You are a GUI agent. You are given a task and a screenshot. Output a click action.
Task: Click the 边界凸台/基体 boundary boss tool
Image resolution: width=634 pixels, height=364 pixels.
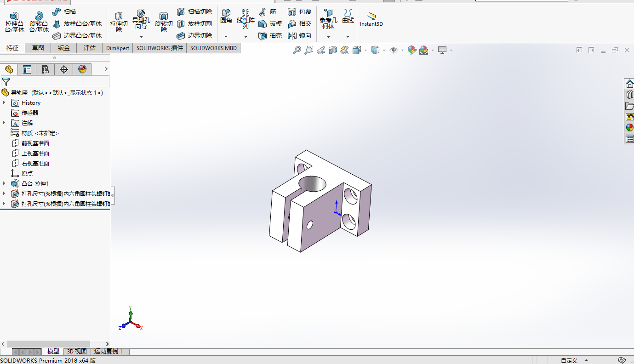(77, 35)
